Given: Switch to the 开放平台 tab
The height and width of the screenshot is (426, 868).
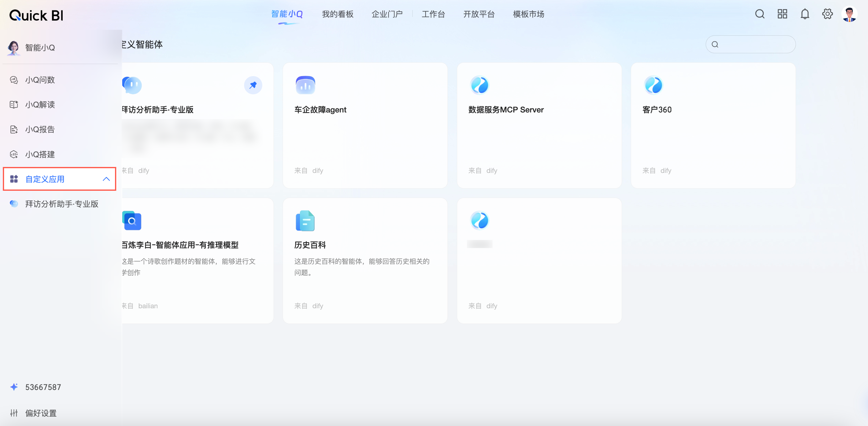Looking at the screenshot, I should pyautogui.click(x=479, y=14).
